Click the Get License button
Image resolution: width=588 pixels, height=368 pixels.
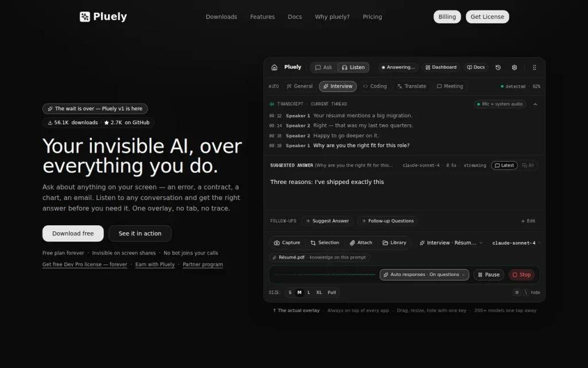(x=487, y=17)
